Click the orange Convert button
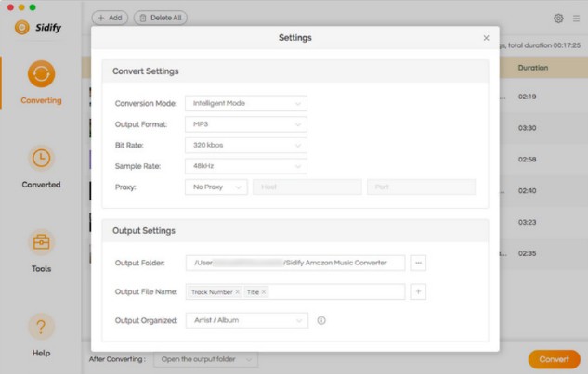588x374 pixels. 554,359
